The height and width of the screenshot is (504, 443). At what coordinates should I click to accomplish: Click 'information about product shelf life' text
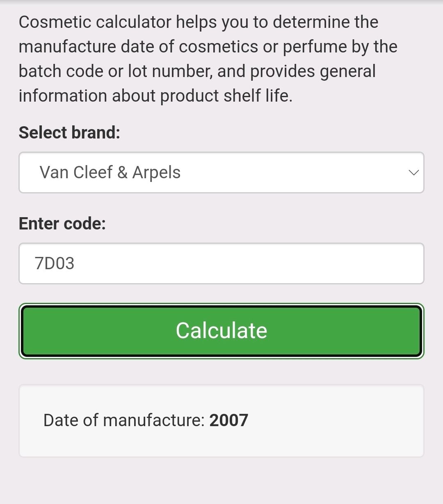coord(155,96)
